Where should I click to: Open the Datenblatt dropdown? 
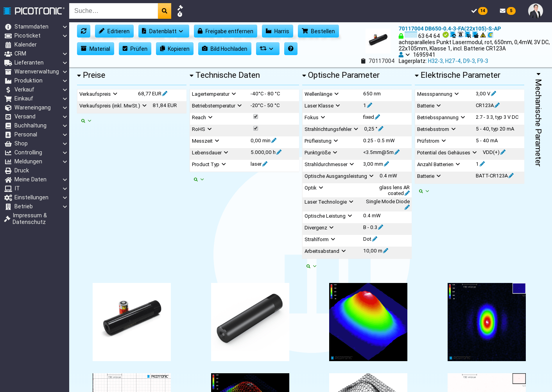tap(164, 31)
